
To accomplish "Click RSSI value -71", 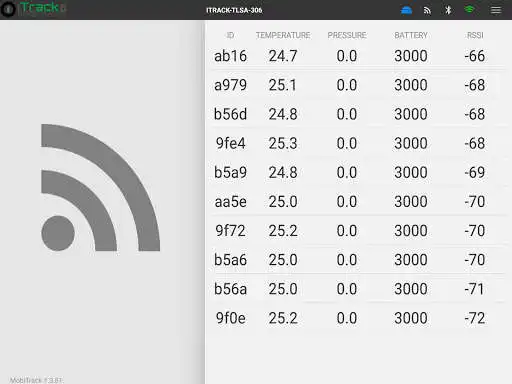I will click(x=474, y=289).
